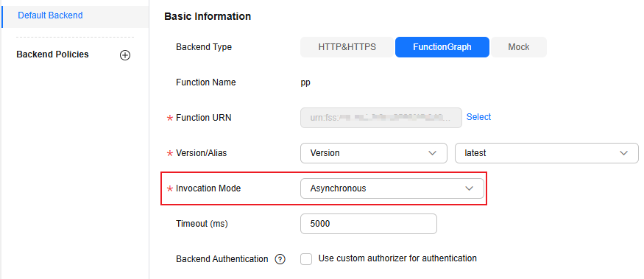Click the Use custom authorizer label text
Screen dimensions: 644x279
pos(397,258)
